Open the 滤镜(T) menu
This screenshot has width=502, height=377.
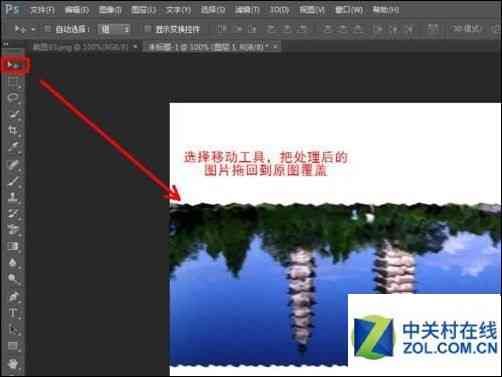247,10
